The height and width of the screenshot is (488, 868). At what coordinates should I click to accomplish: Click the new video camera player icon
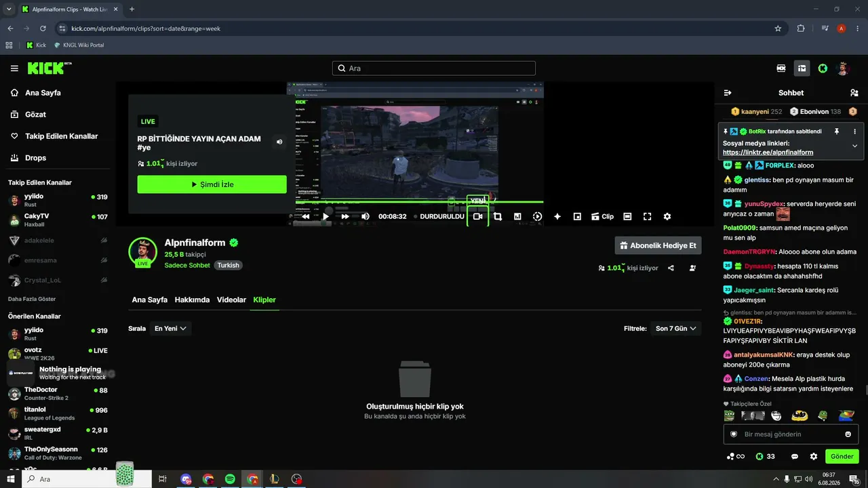[x=477, y=216]
